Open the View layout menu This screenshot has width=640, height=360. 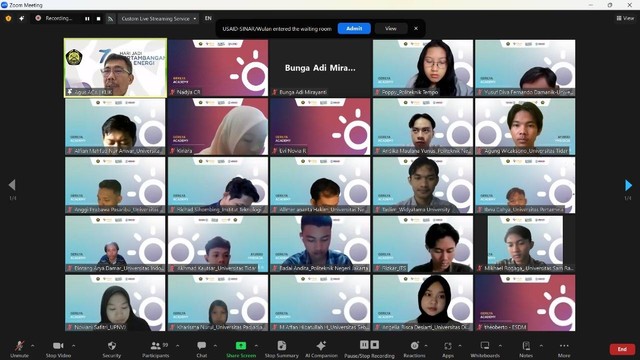tap(625, 18)
